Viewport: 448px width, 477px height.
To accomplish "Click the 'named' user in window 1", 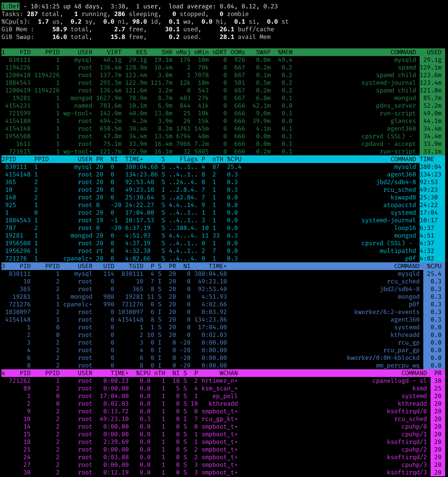I will [83, 106].
